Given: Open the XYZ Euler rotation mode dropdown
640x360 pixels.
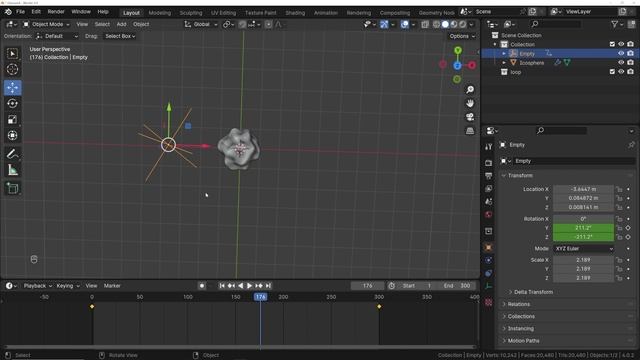Looking at the screenshot, I should tap(583, 249).
